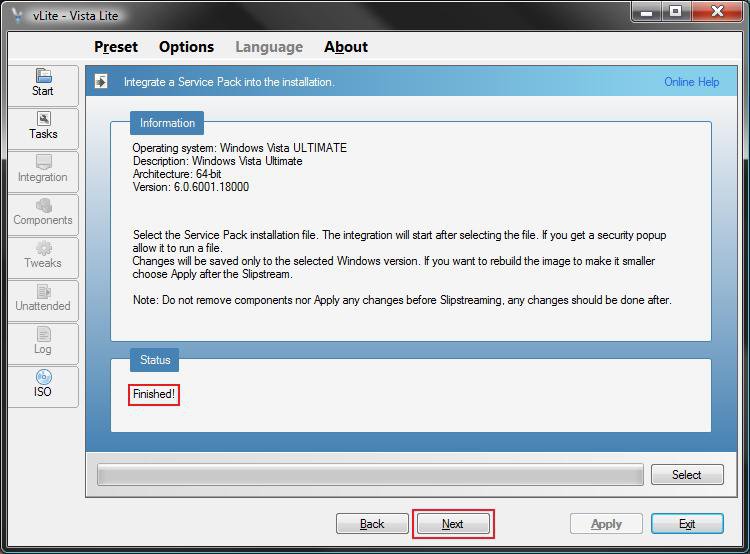Screen dimensions: 750x554
Task: Click the Apply button
Action: (606, 524)
